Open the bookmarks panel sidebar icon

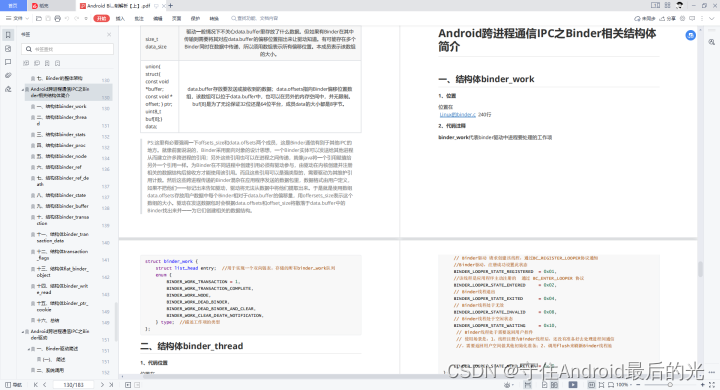pyautogui.click(x=8, y=35)
